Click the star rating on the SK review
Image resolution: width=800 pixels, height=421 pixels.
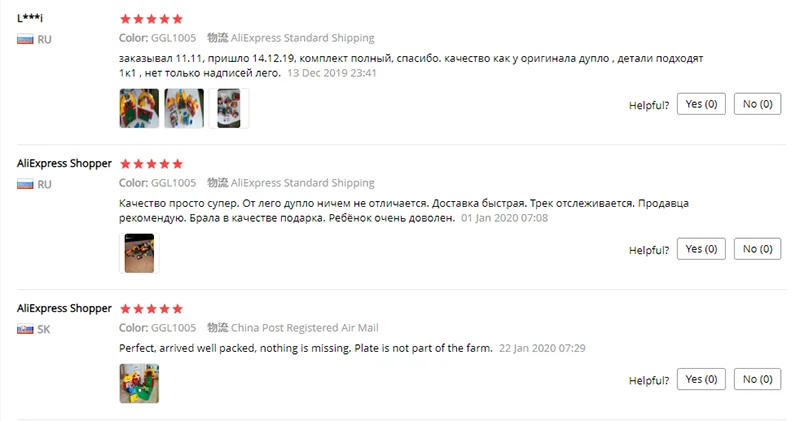tap(151, 309)
